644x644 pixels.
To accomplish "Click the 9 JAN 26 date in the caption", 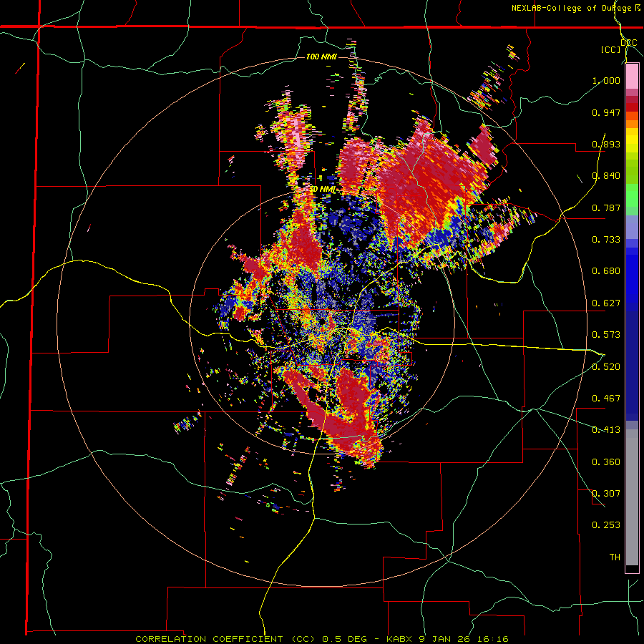I will (445, 639).
